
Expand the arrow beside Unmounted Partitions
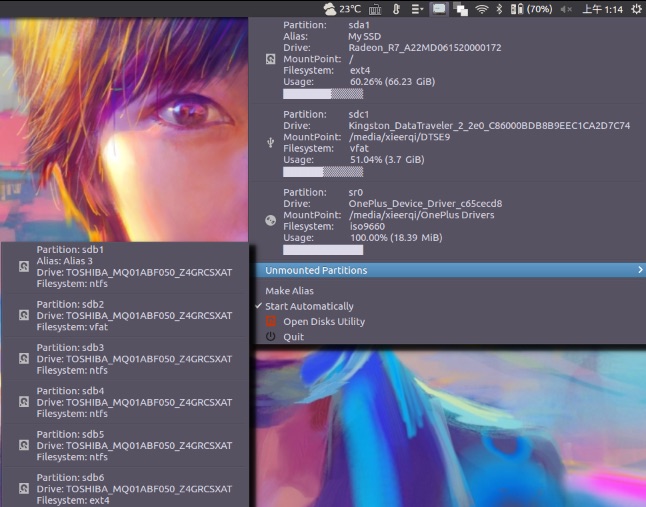tap(640, 270)
